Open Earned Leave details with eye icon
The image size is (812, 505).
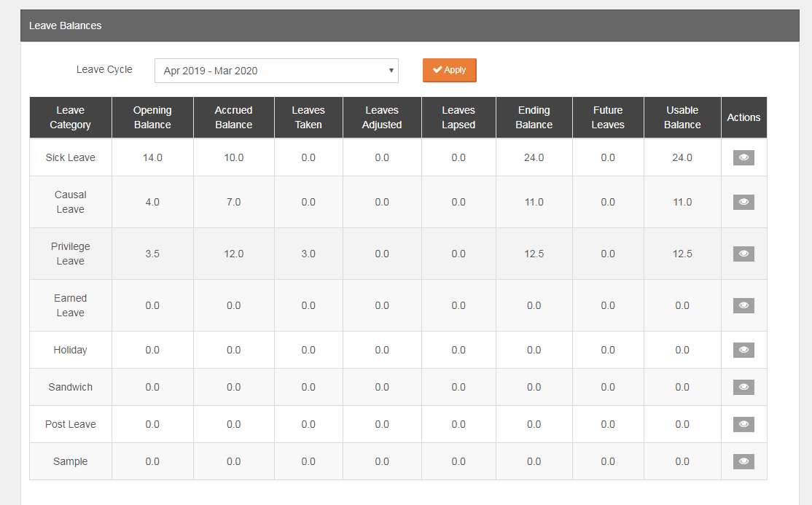coord(743,305)
